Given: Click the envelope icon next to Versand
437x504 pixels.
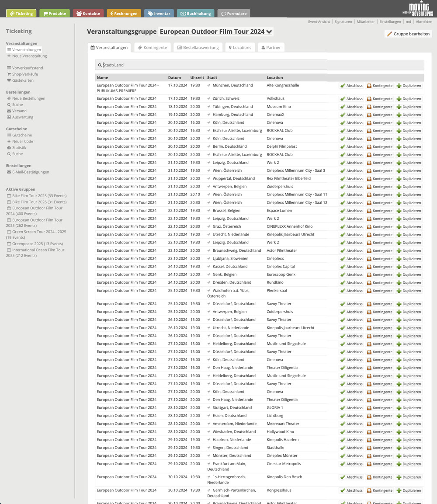Looking at the screenshot, I should coord(9,111).
